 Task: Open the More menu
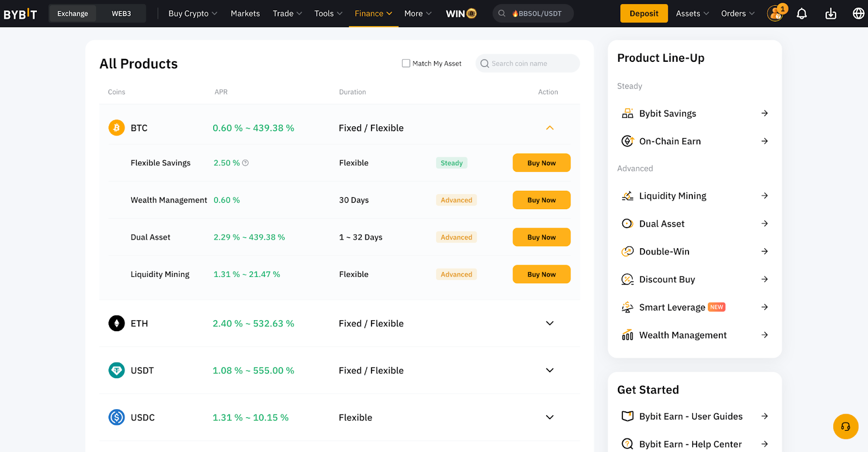pos(418,14)
